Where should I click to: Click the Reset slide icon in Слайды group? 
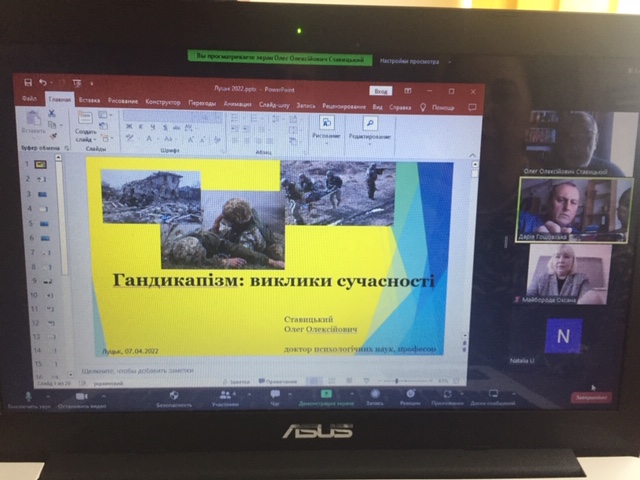coord(104,126)
